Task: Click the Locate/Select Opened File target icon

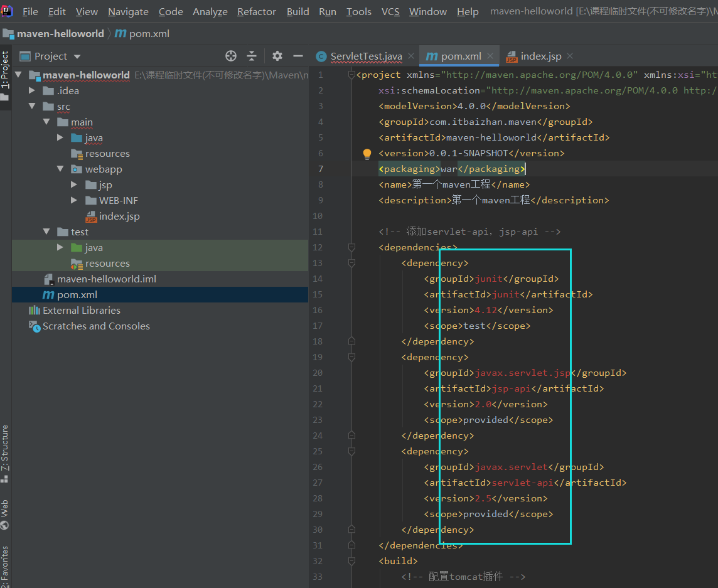Action: [231, 56]
